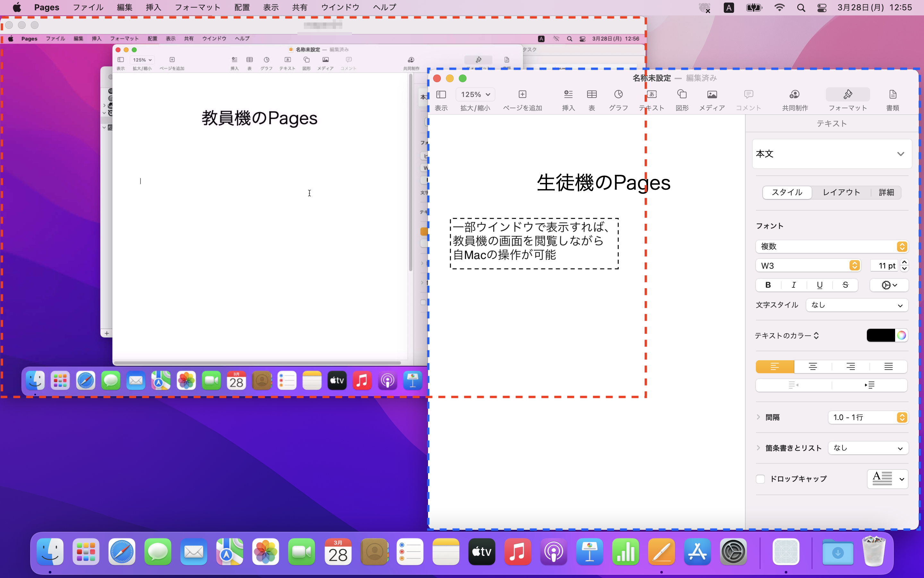
Task: Click テキストのカラー label popup
Action: click(x=787, y=336)
